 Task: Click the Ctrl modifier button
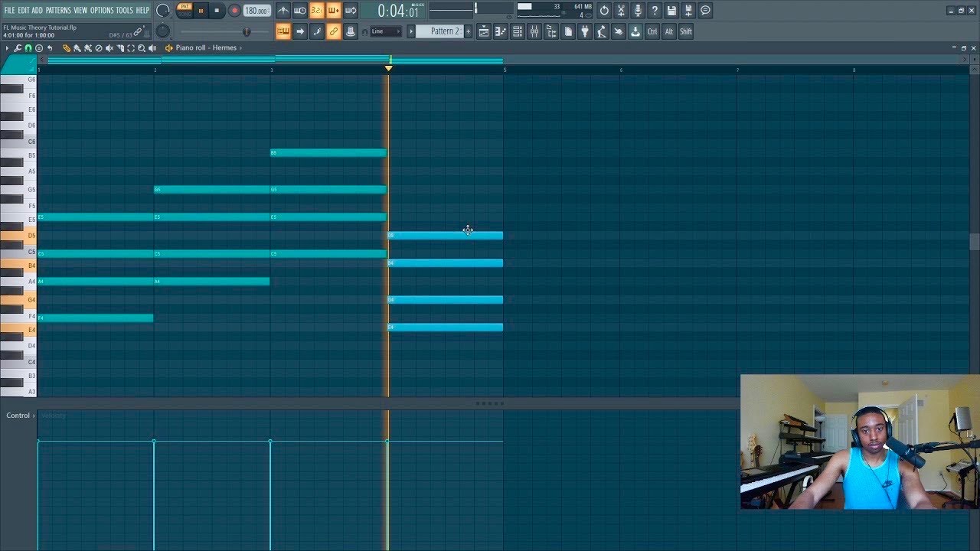[x=652, y=31]
